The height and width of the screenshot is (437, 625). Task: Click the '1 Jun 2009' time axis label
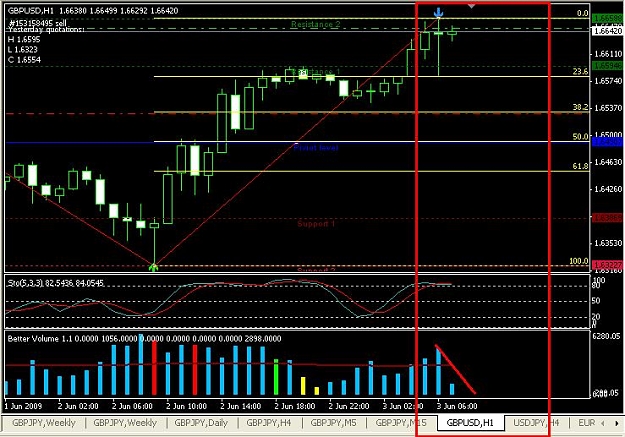coord(22,406)
